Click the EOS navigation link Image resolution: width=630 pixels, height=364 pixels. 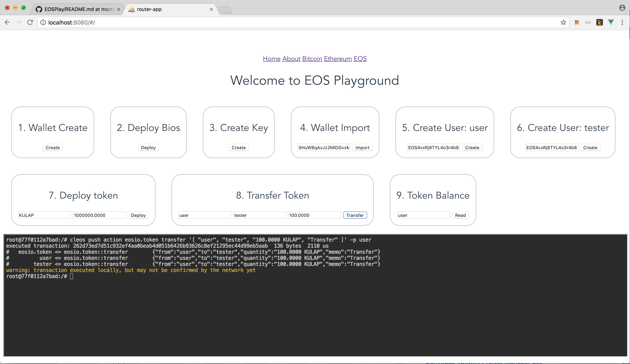pyautogui.click(x=360, y=59)
